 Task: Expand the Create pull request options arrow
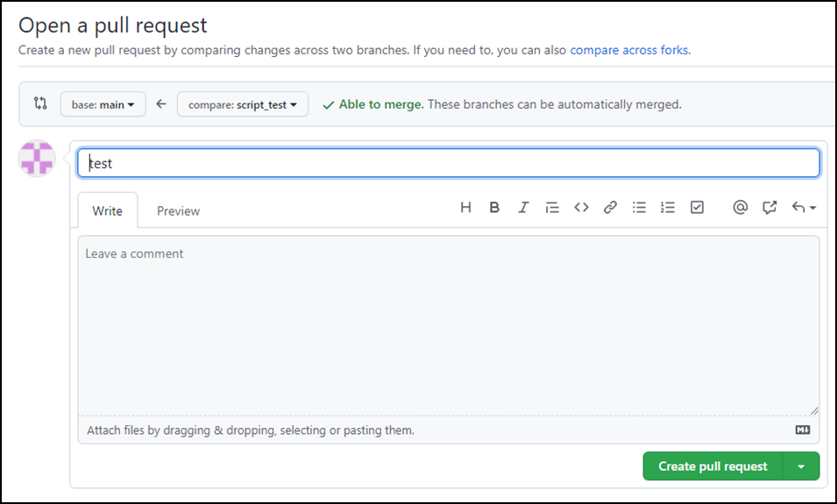(801, 466)
